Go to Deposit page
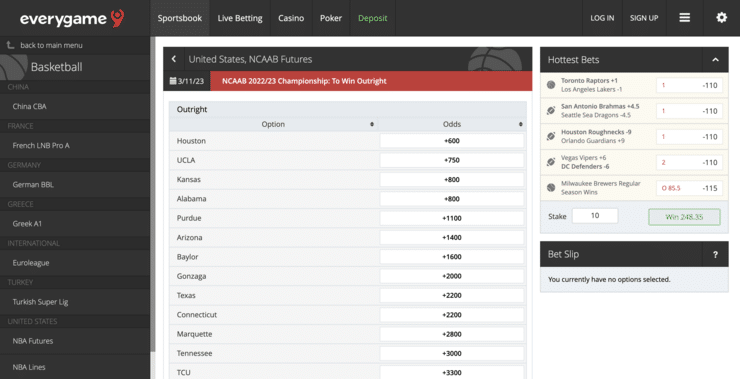Screen dimensions: 740x379 [372, 18]
